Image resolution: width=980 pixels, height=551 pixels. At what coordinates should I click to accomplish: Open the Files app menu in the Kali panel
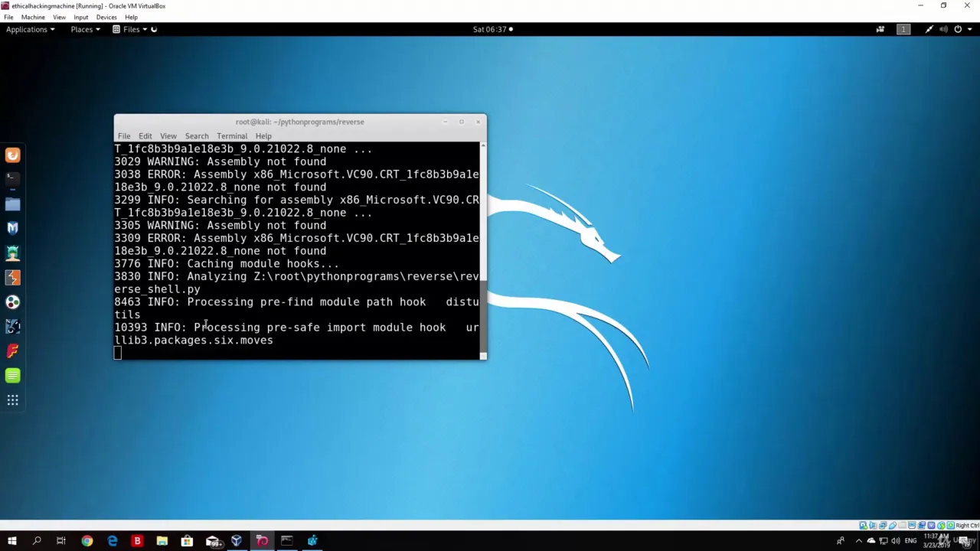coord(130,29)
